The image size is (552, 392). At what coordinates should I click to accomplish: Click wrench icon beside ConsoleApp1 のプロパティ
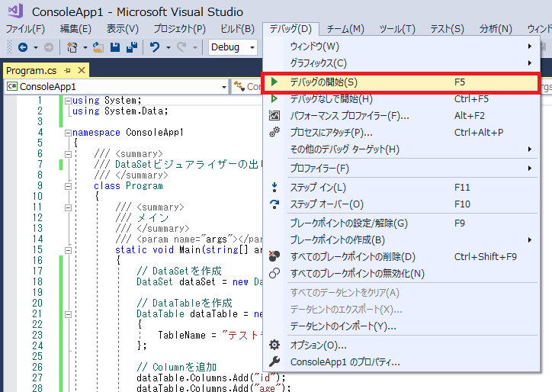pos(274,361)
